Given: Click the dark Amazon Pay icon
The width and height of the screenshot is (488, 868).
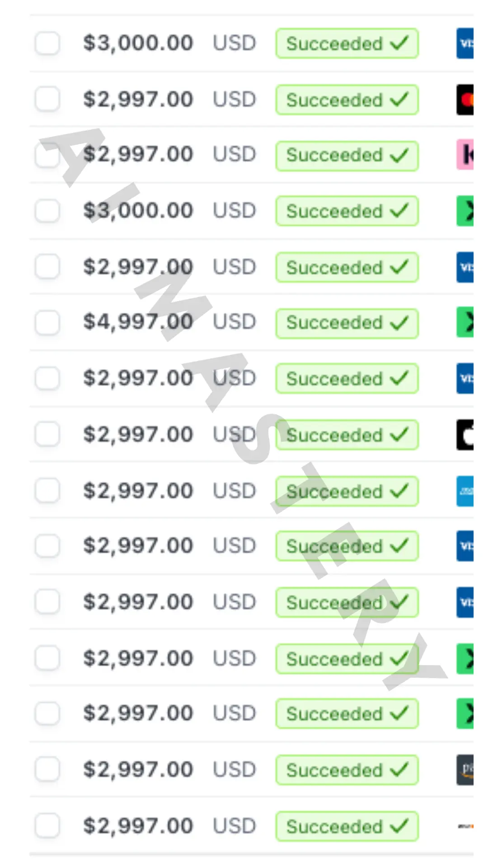Looking at the screenshot, I should point(465,770).
